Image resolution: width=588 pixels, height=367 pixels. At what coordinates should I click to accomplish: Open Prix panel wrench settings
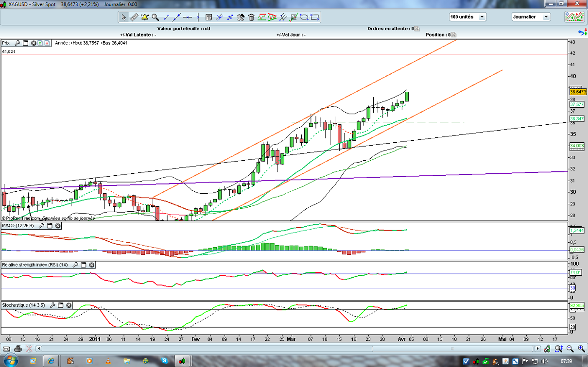coord(18,43)
